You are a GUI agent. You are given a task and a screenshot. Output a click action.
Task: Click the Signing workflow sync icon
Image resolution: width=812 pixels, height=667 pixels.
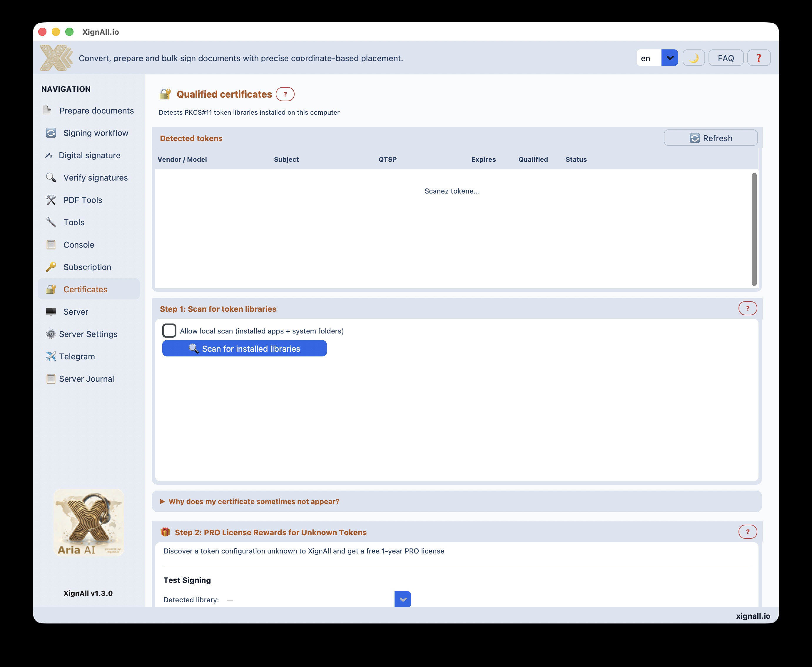[x=51, y=133]
